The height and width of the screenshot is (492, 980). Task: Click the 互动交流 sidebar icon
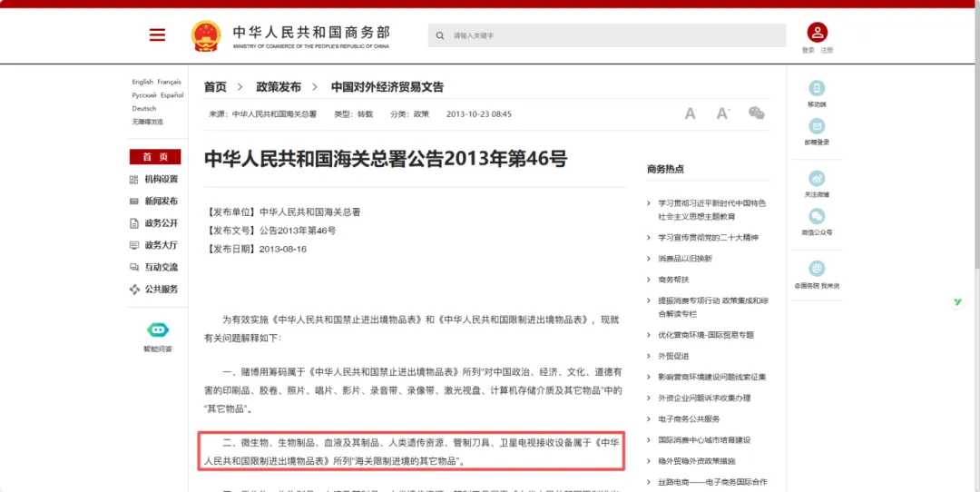click(133, 267)
